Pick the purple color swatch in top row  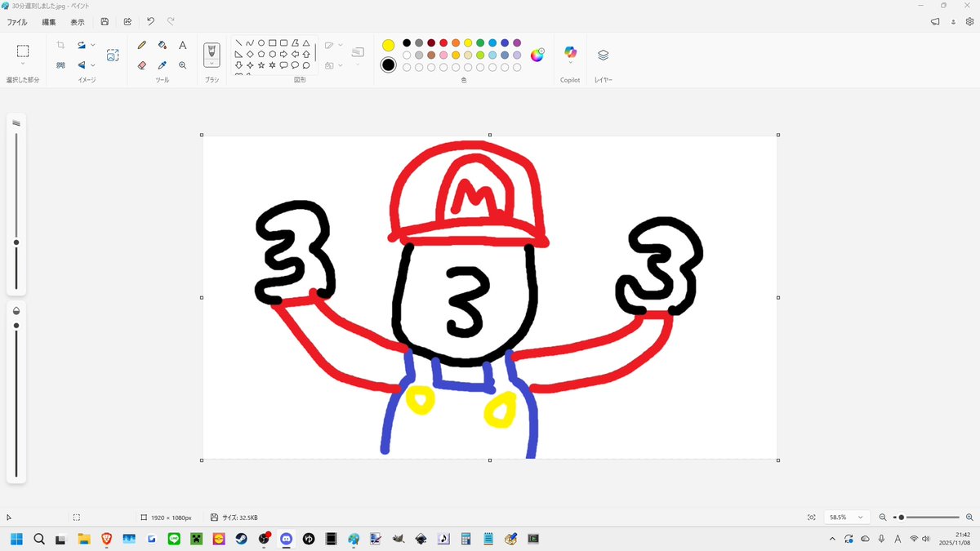[517, 43]
